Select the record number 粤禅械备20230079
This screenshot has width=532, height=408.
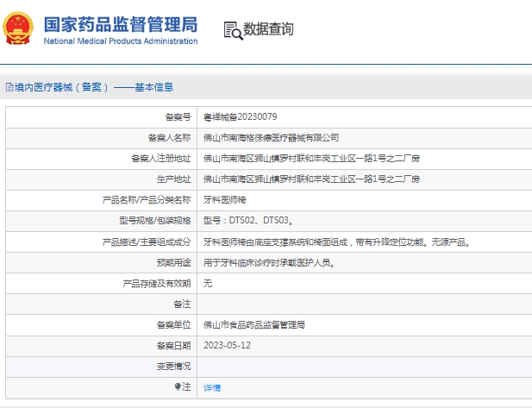pyautogui.click(x=241, y=117)
